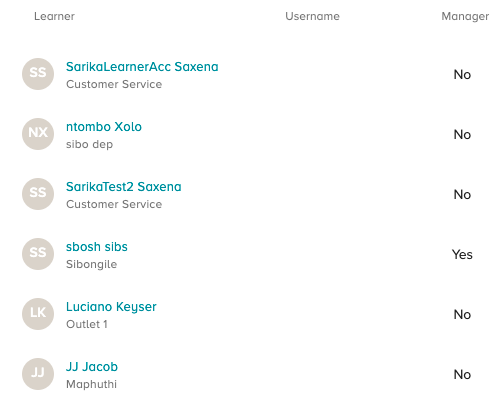Click Customer Service under SarikaLearnerAcc Saxena
Image resolution: width=497 pixels, height=399 pixels.
pos(114,84)
